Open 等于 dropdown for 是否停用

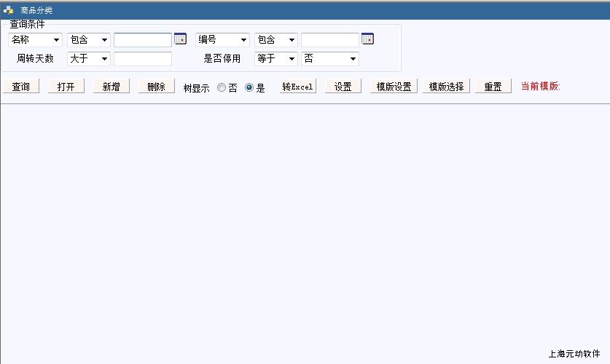pos(276,59)
